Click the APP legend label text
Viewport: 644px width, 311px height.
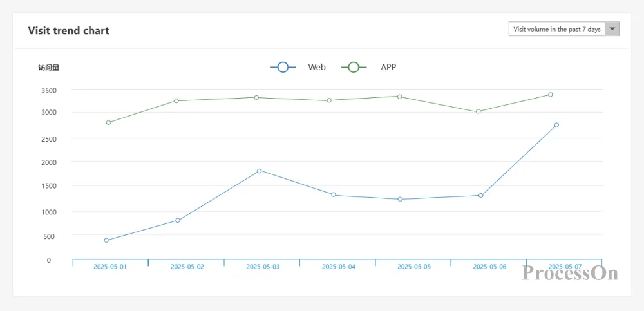click(x=388, y=67)
